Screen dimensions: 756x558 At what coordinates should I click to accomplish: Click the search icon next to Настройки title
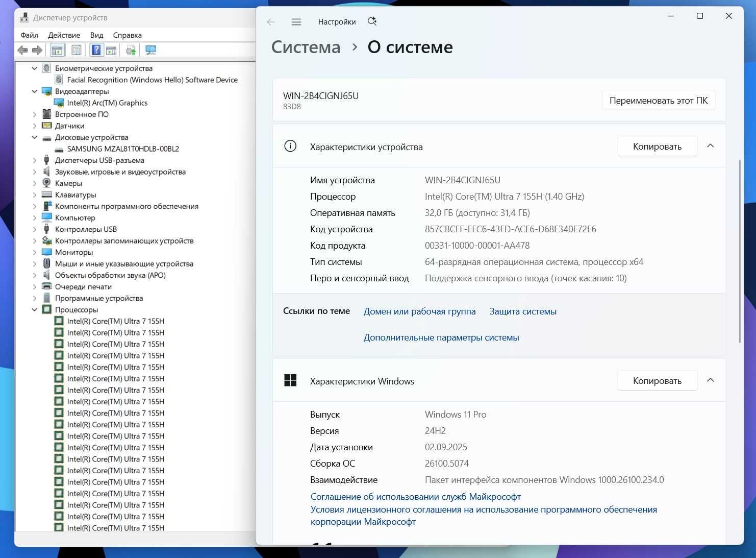(x=372, y=21)
